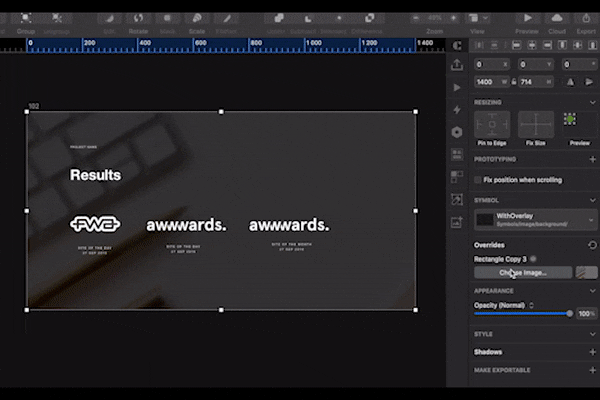This screenshot has height=400, width=600.
Task: Apply the Union boolean operation
Action: 279,18
